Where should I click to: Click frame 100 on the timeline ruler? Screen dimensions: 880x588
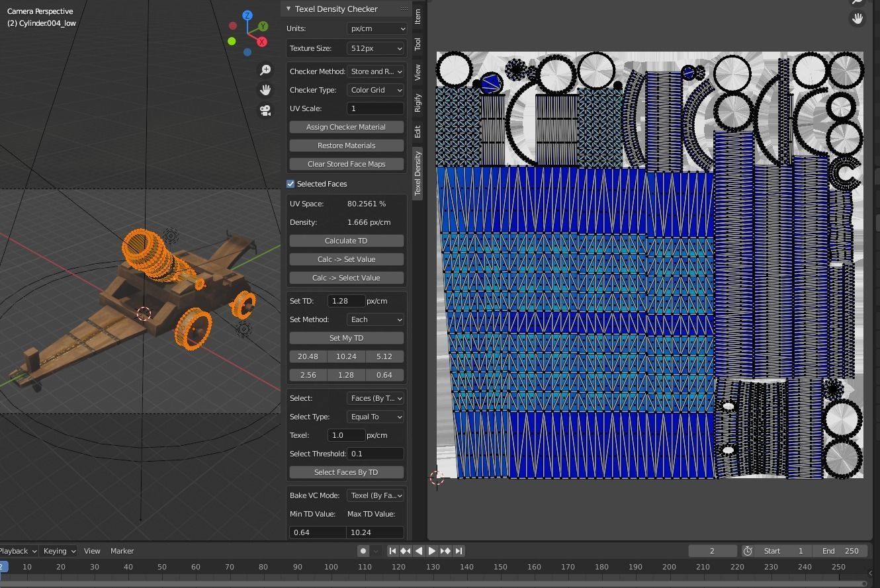(331, 567)
